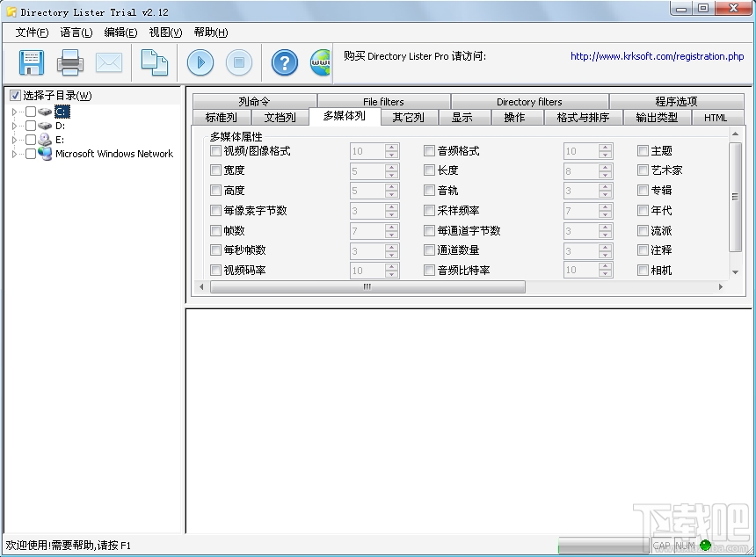This screenshot has width=756, height=557.
Task: Open the Print icon
Action: click(70, 62)
